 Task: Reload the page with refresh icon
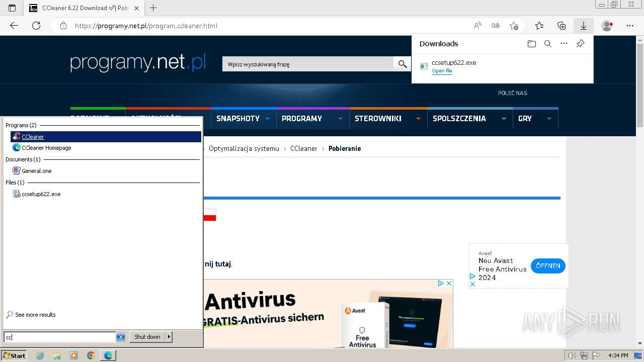[x=36, y=26]
